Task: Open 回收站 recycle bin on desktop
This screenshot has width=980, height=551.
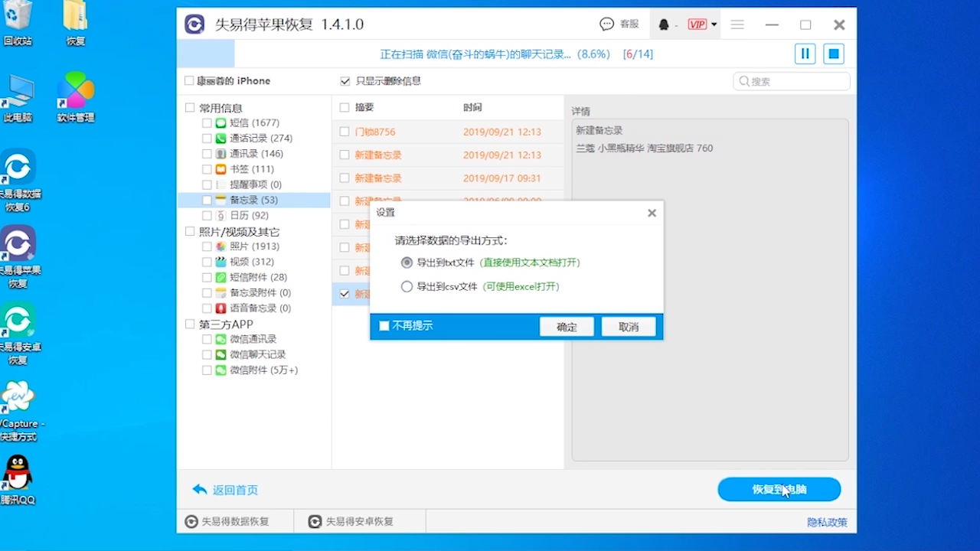Action: [x=18, y=23]
